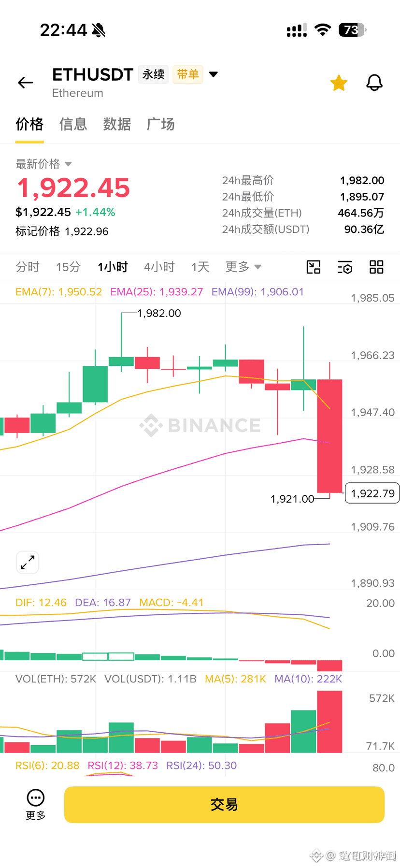
Task: Select the 15分 timeframe
Action: pos(68,267)
